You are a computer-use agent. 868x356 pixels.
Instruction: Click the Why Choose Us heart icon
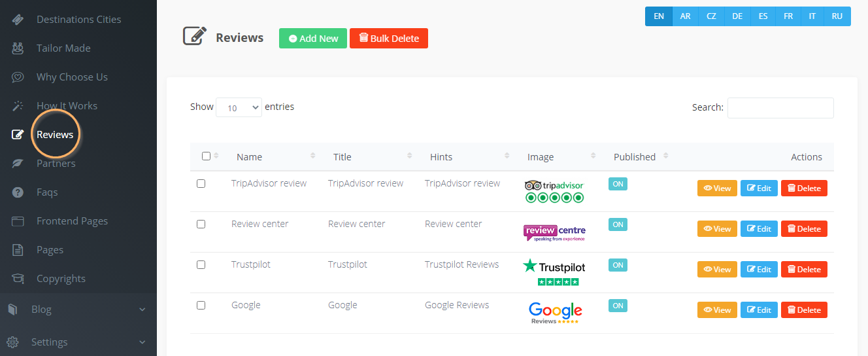tap(18, 77)
